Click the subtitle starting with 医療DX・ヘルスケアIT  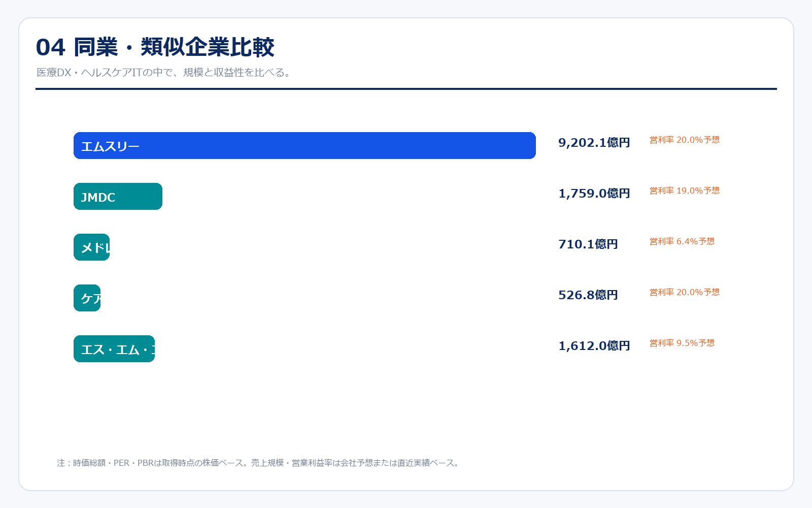click(165, 72)
